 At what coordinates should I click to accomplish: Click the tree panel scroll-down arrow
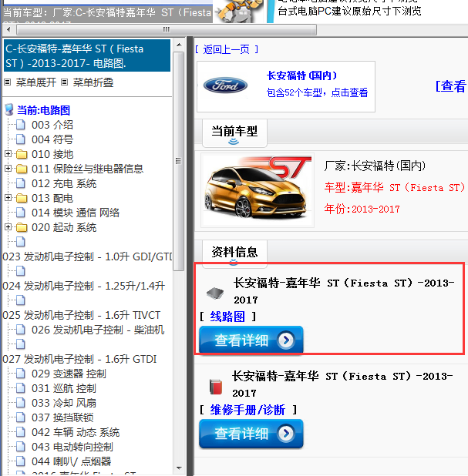[179, 468]
